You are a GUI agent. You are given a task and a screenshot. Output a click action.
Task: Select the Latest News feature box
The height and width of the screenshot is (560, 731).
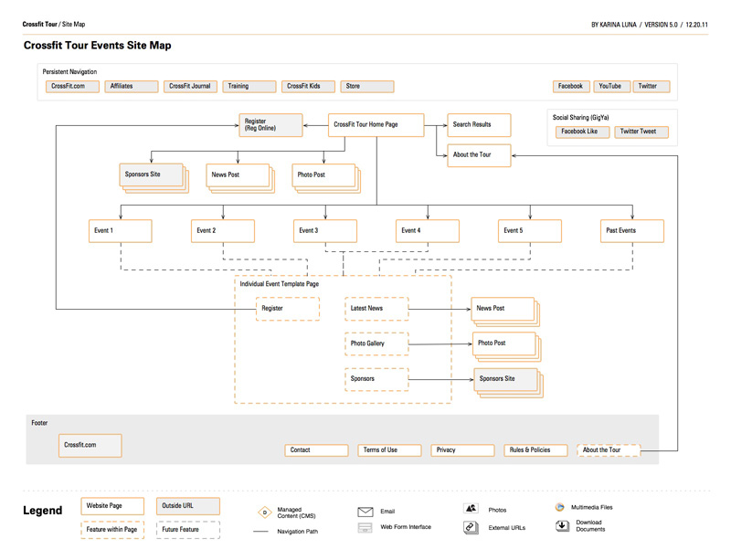click(x=376, y=309)
